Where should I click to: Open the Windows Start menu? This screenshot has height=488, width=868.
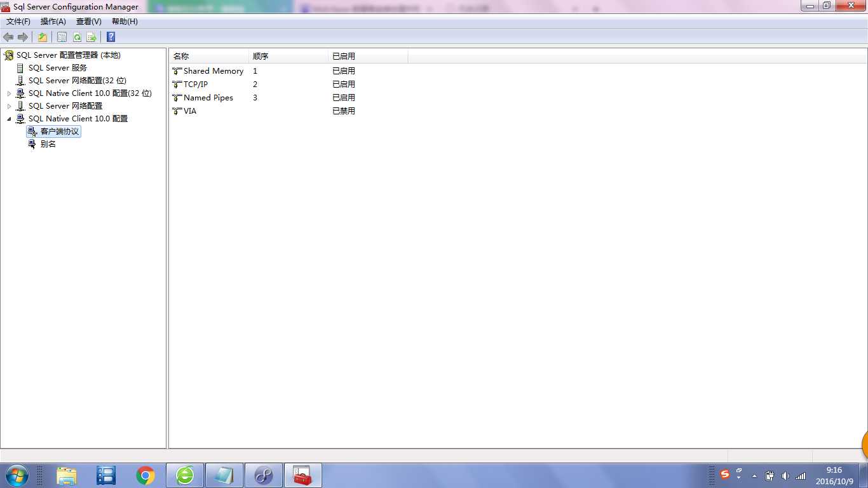point(17,475)
